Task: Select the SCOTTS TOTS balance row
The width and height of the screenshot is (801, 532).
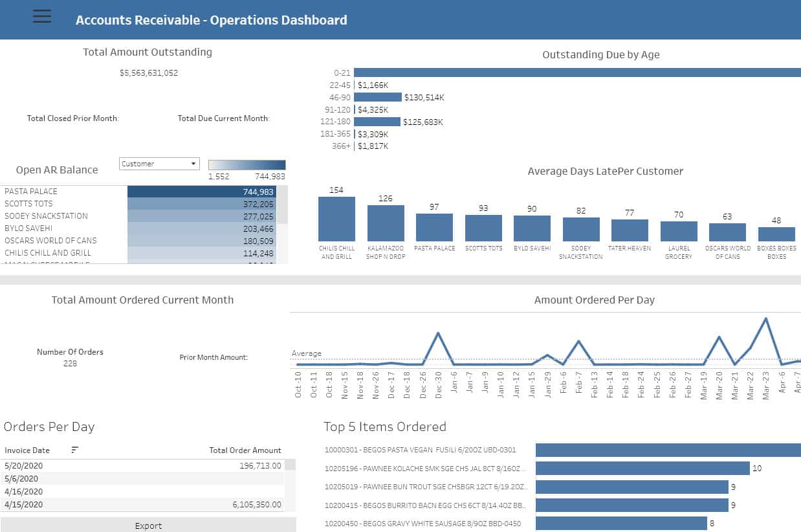Action: point(138,204)
